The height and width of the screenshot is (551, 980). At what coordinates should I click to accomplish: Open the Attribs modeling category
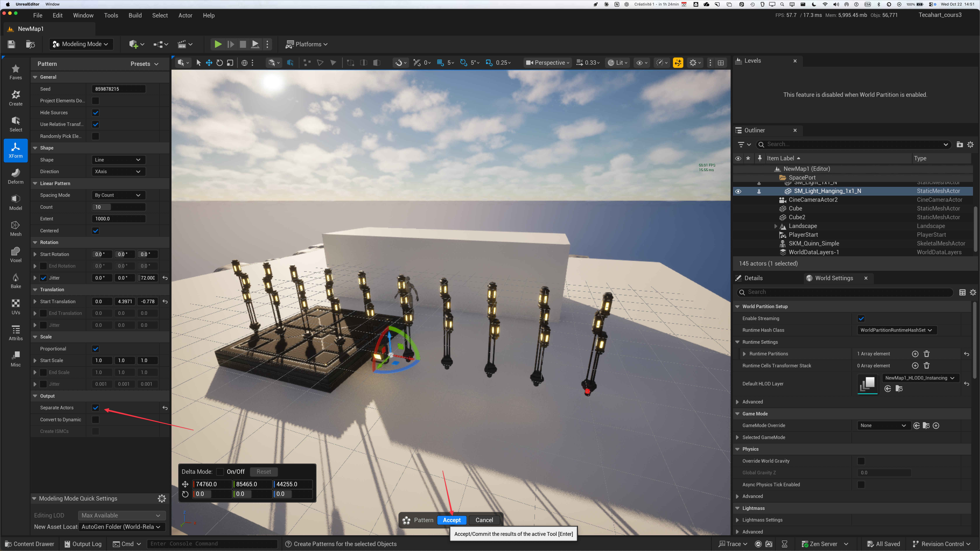(16, 333)
